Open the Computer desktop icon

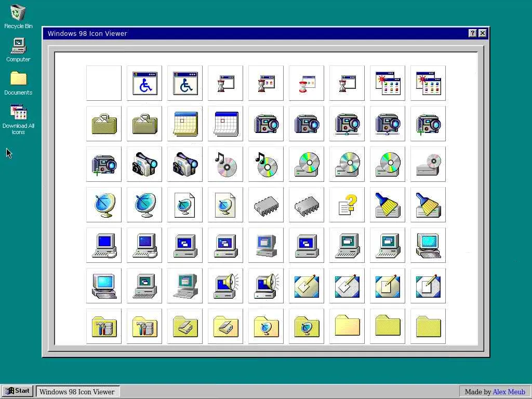click(x=18, y=50)
